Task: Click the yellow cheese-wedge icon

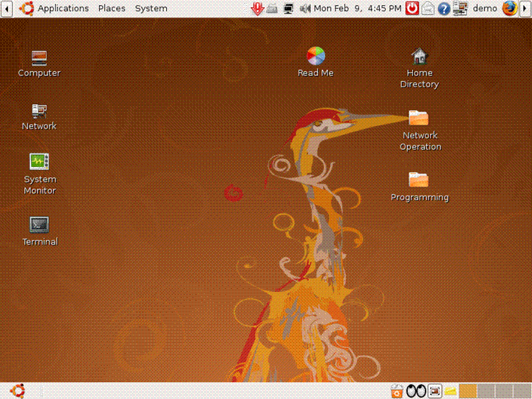Action: coord(451,391)
